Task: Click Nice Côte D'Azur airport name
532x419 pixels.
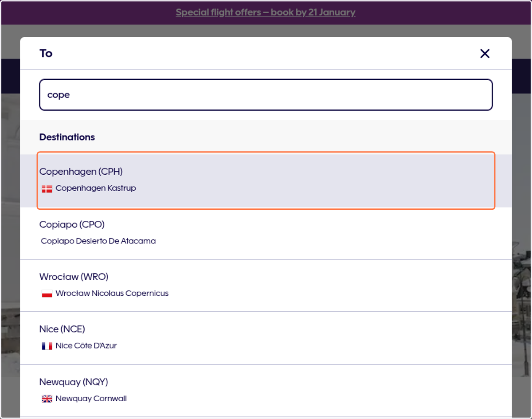Action: click(86, 346)
